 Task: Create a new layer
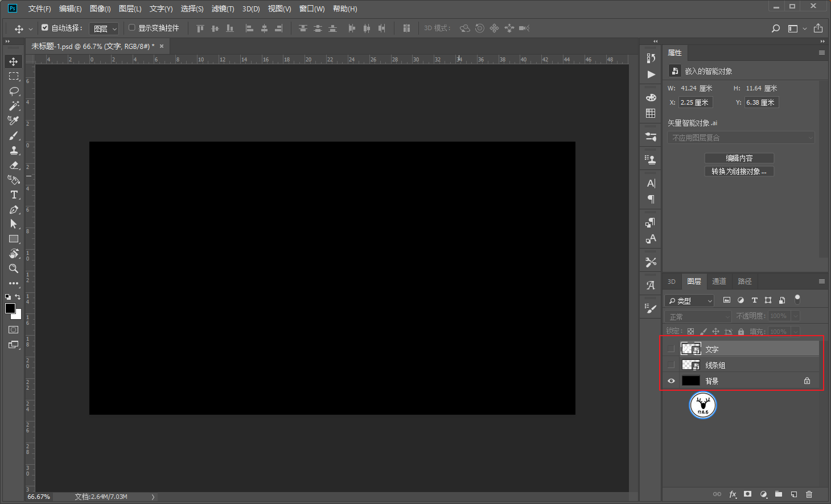794,494
